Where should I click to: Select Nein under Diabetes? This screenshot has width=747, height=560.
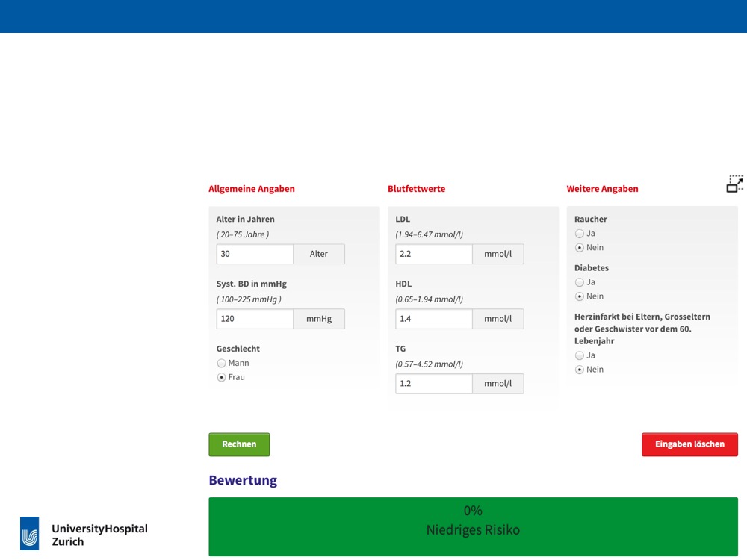580,296
